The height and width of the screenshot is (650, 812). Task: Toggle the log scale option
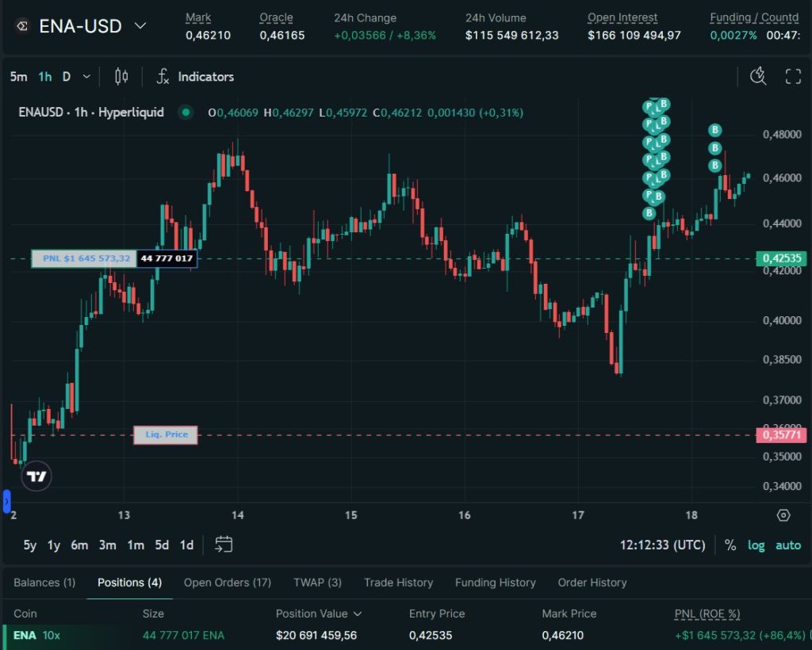tap(756, 545)
